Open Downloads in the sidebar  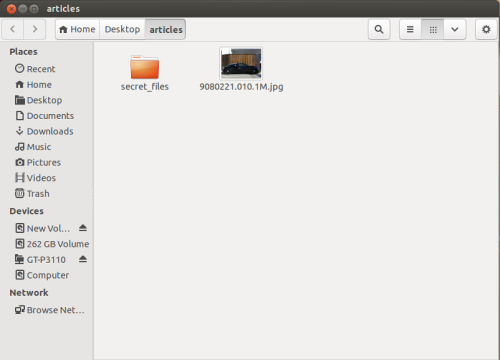click(48, 131)
